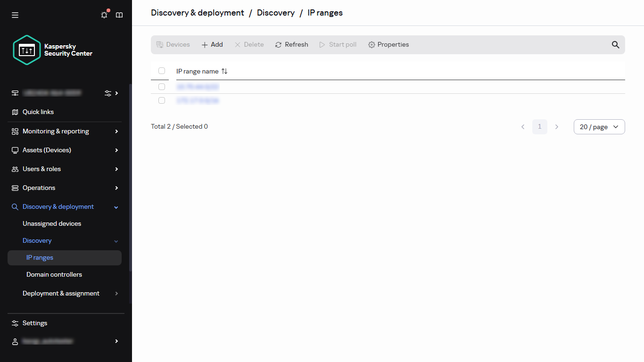The height and width of the screenshot is (362, 644).
Task: Open Domain controllers menu item
Action: pyautogui.click(x=54, y=275)
